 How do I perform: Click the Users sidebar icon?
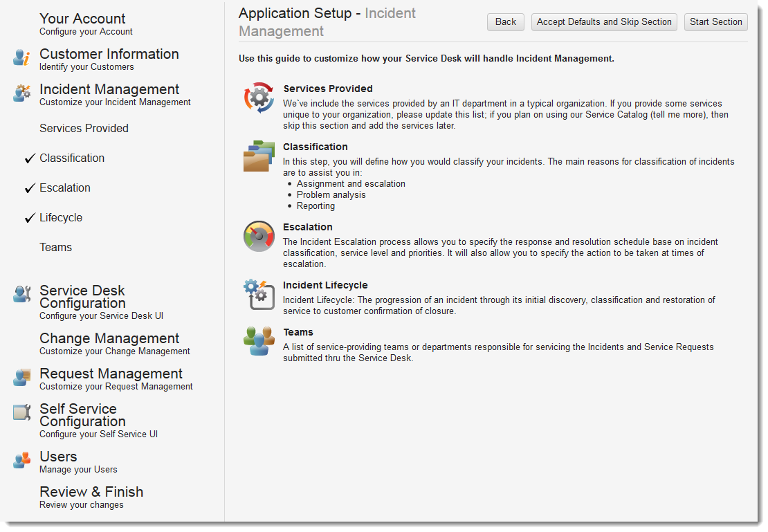[x=21, y=460]
